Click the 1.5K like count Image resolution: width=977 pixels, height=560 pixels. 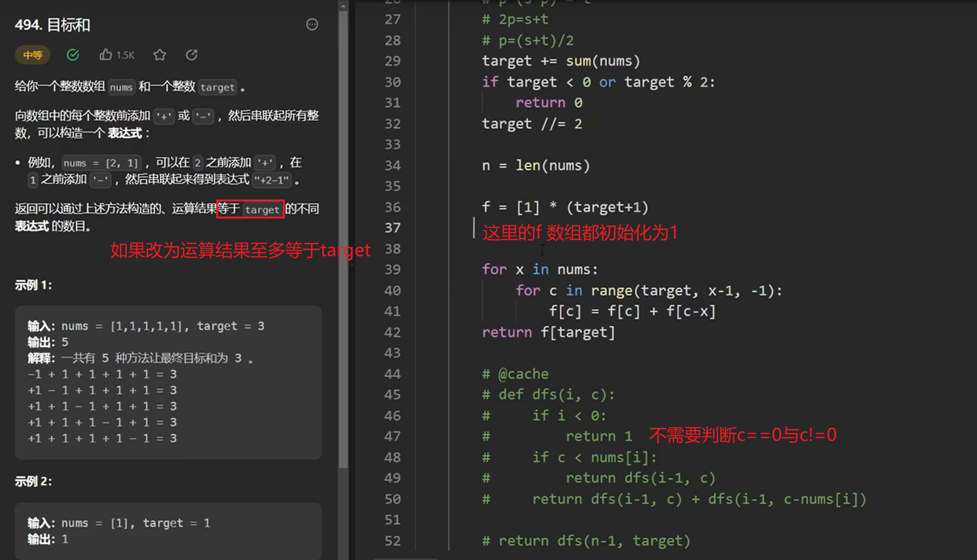click(x=125, y=55)
